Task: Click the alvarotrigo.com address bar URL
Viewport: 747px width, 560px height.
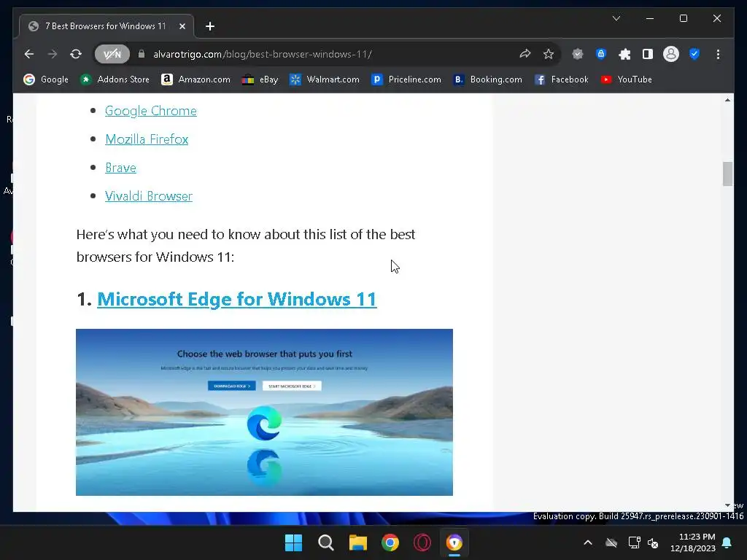Action: (263, 54)
